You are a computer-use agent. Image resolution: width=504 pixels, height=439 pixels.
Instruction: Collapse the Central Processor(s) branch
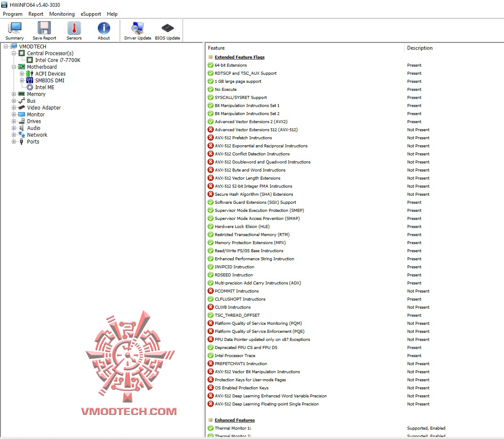[x=14, y=53]
